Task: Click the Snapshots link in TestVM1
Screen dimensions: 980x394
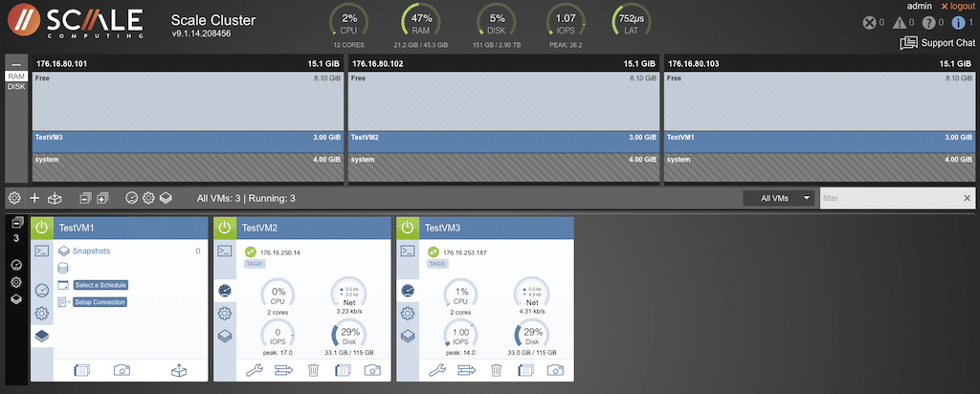Action: [x=91, y=251]
